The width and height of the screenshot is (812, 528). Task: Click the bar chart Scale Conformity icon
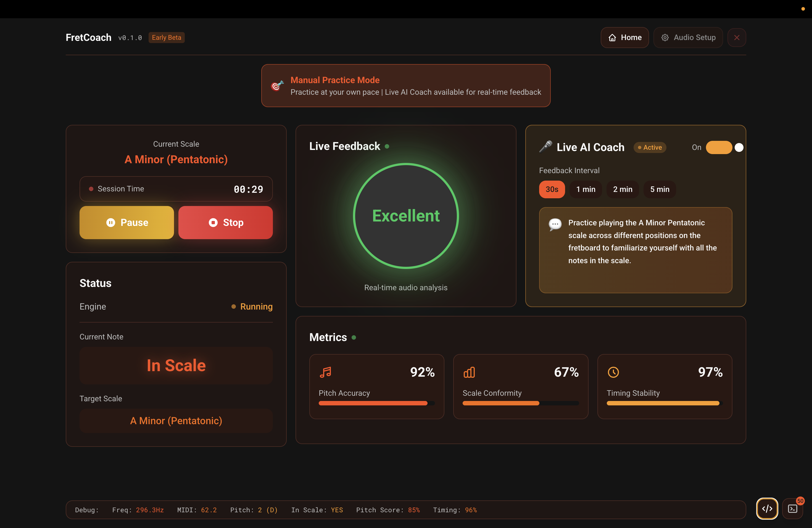(x=469, y=372)
